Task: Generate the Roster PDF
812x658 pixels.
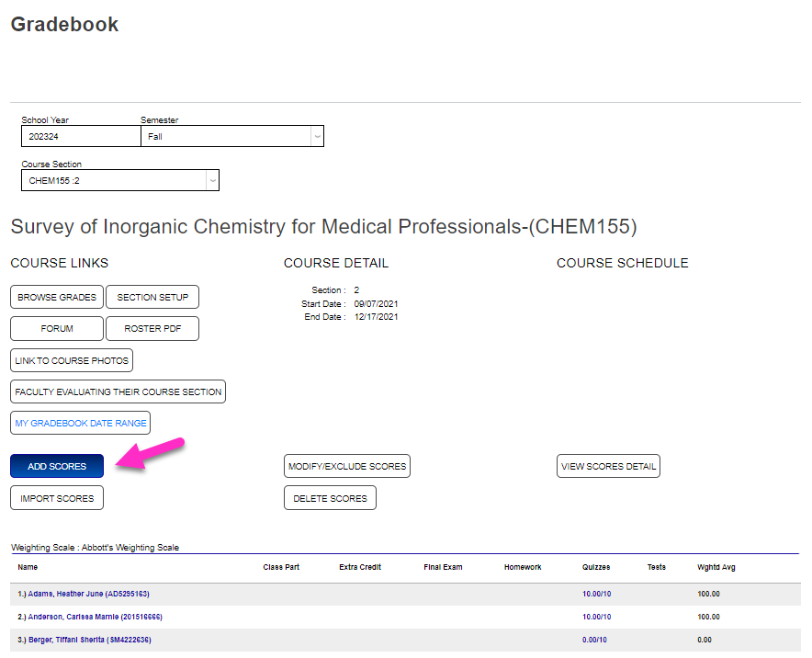Action: [152, 328]
